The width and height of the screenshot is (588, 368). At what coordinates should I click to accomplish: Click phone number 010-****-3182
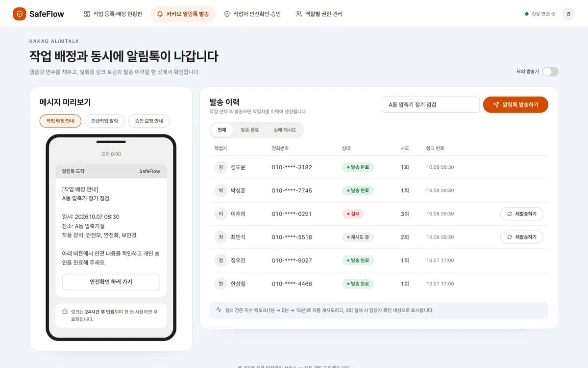292,167
